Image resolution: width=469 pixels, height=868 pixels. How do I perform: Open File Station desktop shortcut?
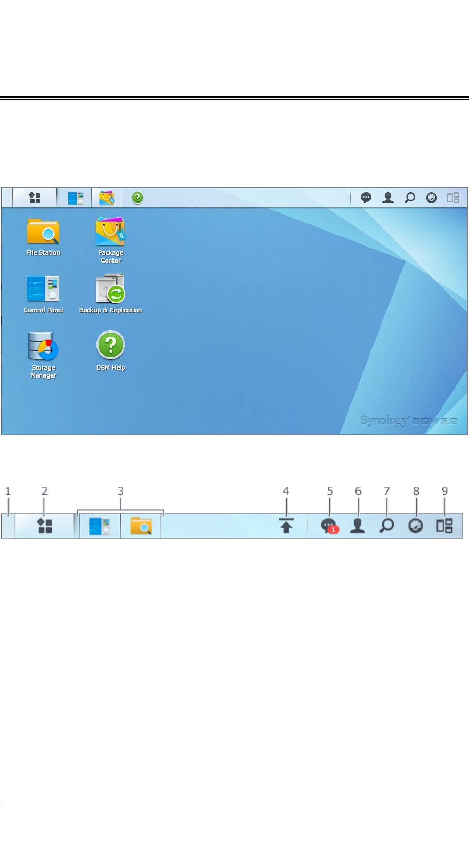43,237
